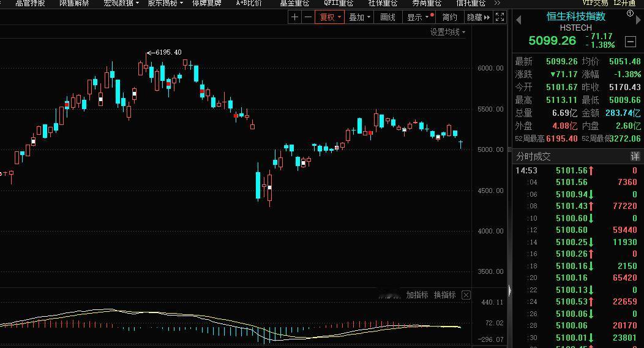The width and height of the screenshot is (644, 348).
Task: Click the large 5099.26 price
Action: point(552,40)
